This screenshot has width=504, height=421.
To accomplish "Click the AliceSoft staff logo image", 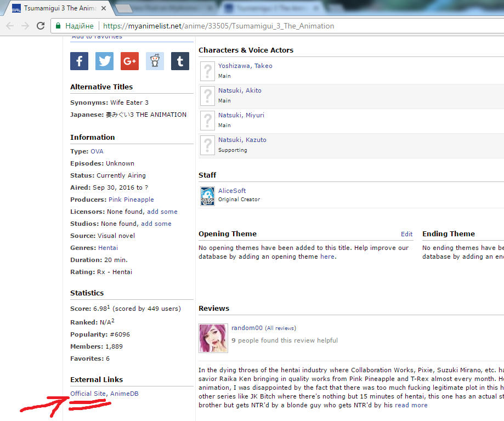I will [207, 196].
